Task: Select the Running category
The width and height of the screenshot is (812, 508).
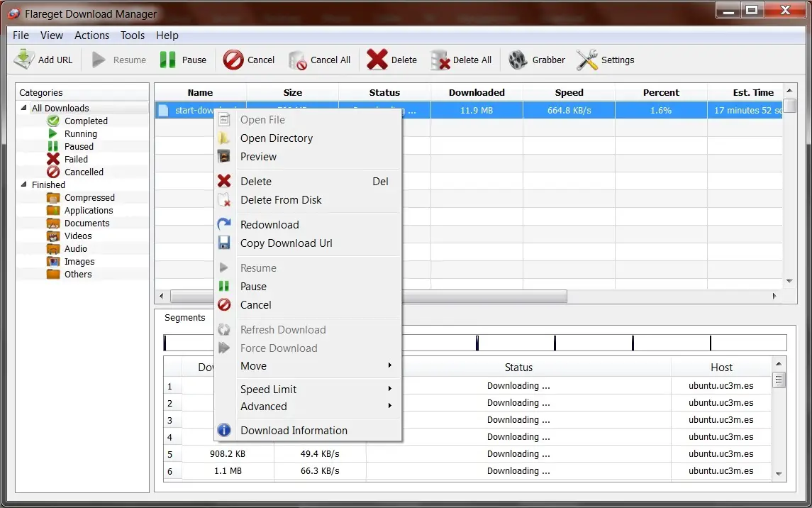Action: pos(80,133)
